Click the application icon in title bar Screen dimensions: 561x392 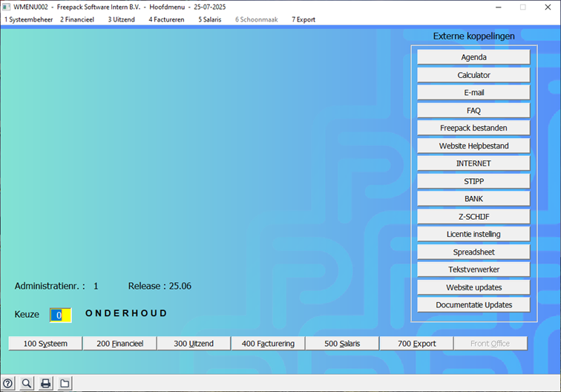(6, 7)
